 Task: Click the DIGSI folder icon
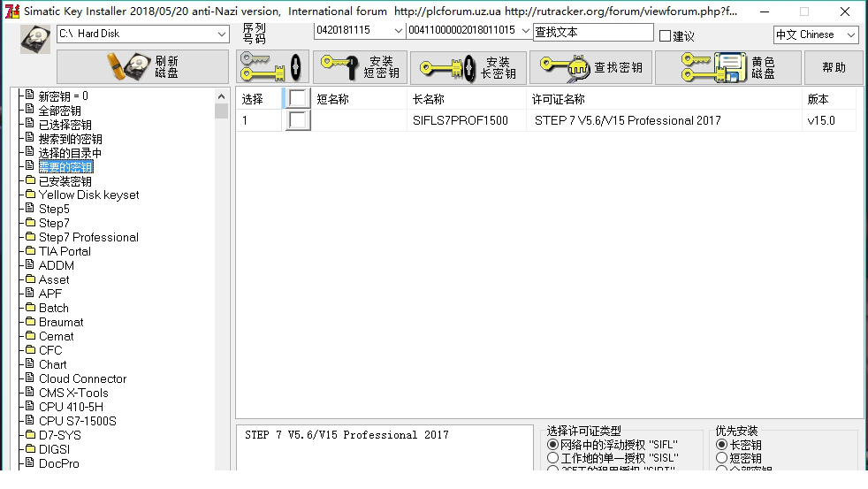click(x=30, y=448)
